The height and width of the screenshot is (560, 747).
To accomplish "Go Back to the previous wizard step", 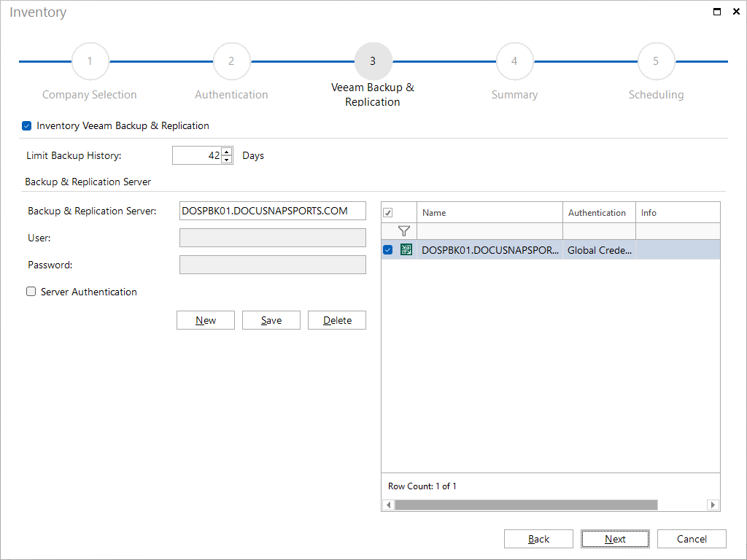I will click(x=538, y=539).
